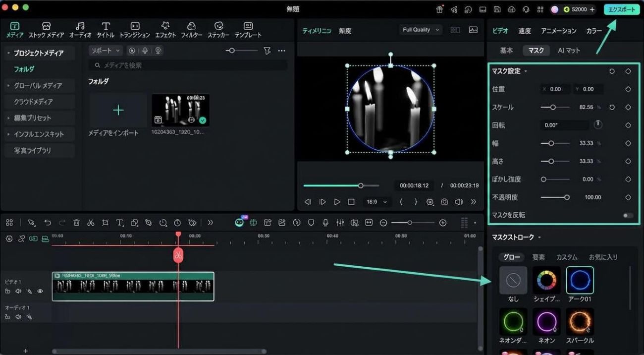Viewport: 644px width, 355px height.
Task: Open the Titles (タイトル) tab
Action: (106, 30)
